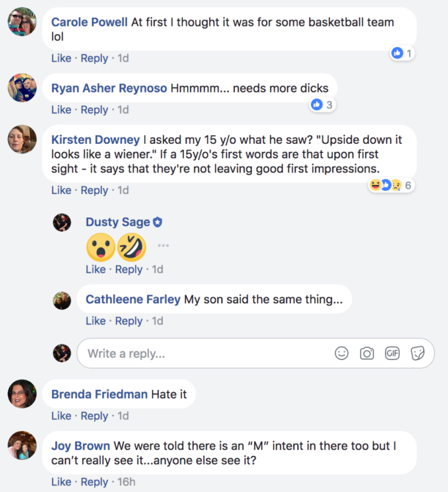448x492 pixels.
Task: Open the six reactions on Kirsten Downey's comment
Action: point(391,185)
